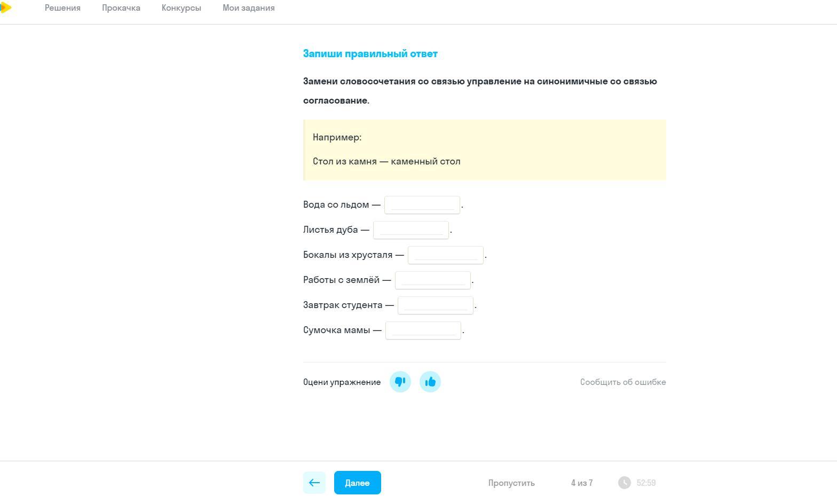Click the Далее button
This screenshot has width=837, height=504.
(358, 483)
